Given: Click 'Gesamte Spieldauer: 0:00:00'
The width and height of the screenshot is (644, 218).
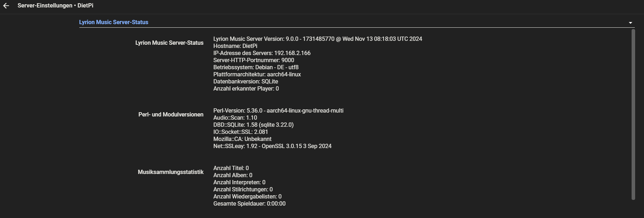Looking at the screenshot, I should pyautogui.click(x=249, y=204).
